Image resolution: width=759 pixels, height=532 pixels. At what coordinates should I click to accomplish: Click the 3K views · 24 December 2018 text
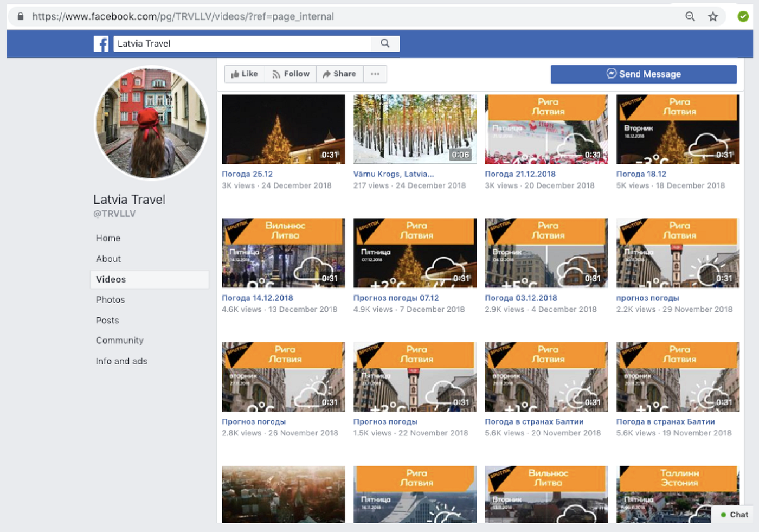[x=276, y=185]
